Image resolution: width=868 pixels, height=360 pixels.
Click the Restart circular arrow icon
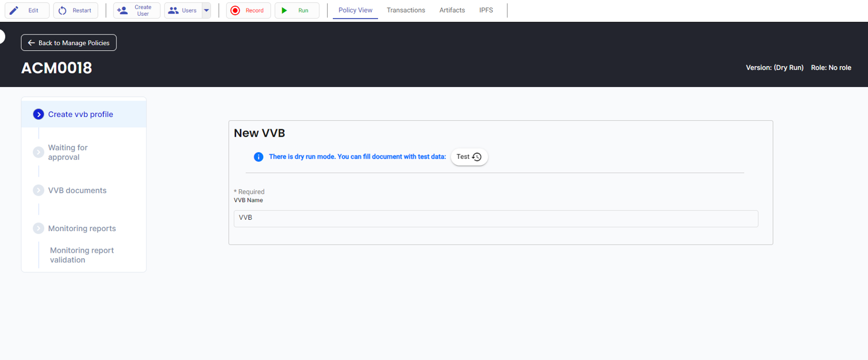pyautogui.click(x=63, y=10)
